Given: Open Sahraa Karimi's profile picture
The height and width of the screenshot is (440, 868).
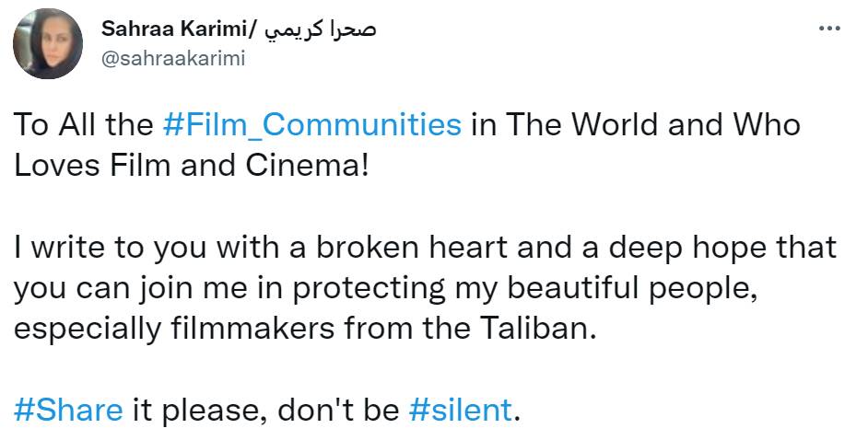Looking at the screenshot, I should (x=48, y=43).
